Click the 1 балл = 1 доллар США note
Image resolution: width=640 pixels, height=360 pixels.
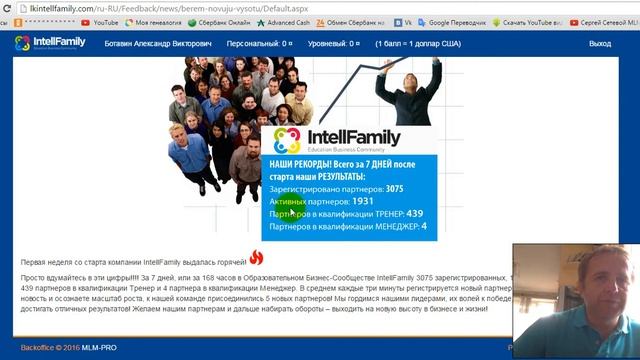click(x=418, y=44)
